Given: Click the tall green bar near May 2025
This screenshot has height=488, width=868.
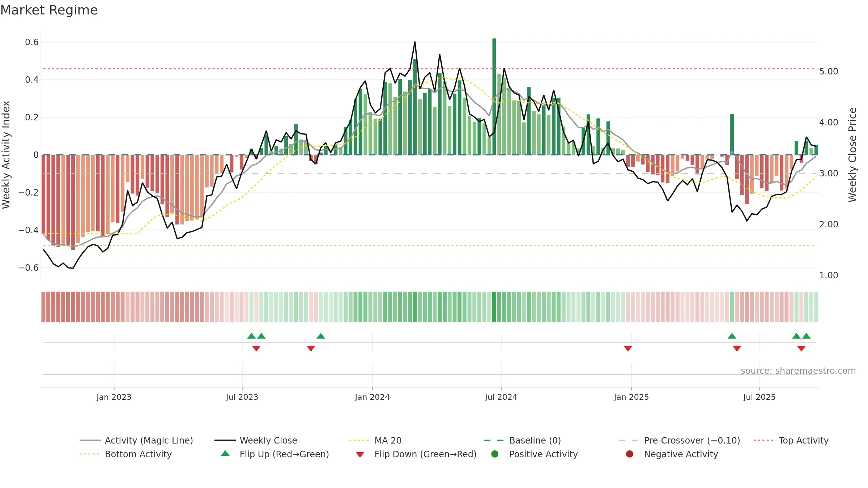Looking at the screenshot, I should (732, 134).
